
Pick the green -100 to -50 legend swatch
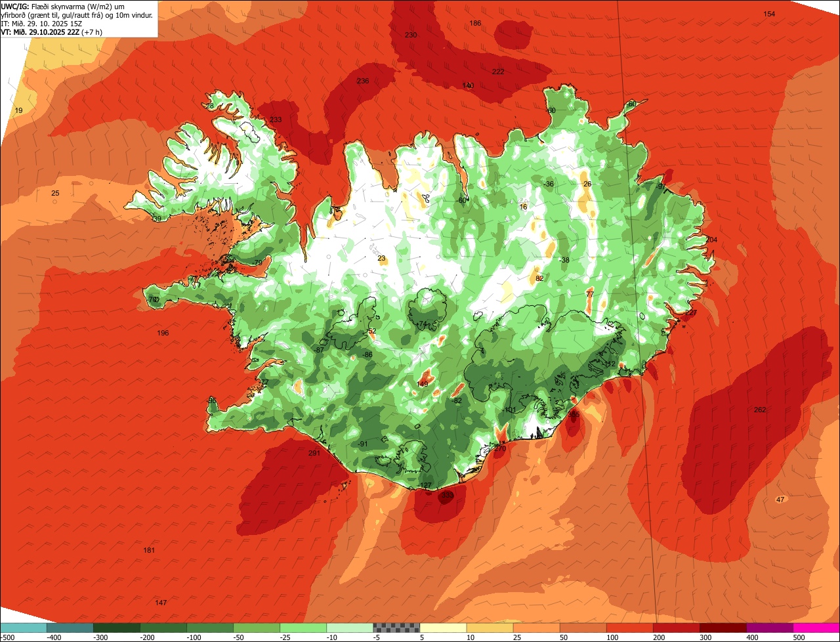(210, 628)
